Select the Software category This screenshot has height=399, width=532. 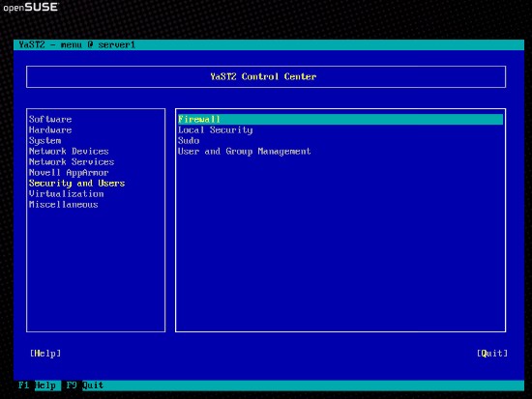pyautogui.click(x=50, y=120)
